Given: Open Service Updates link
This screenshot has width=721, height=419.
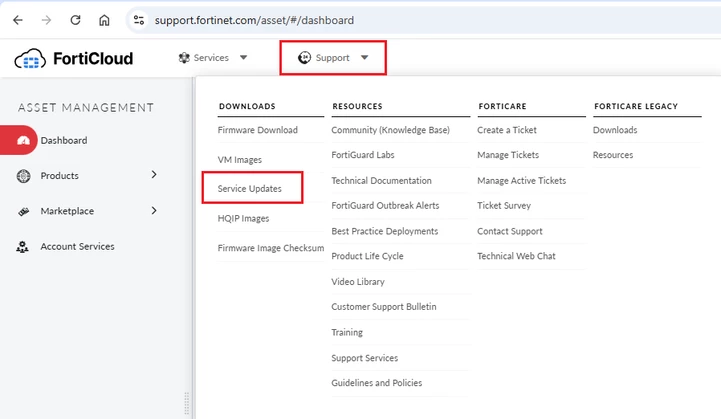Looking at the screenshot, I should (x=250, y=189).
